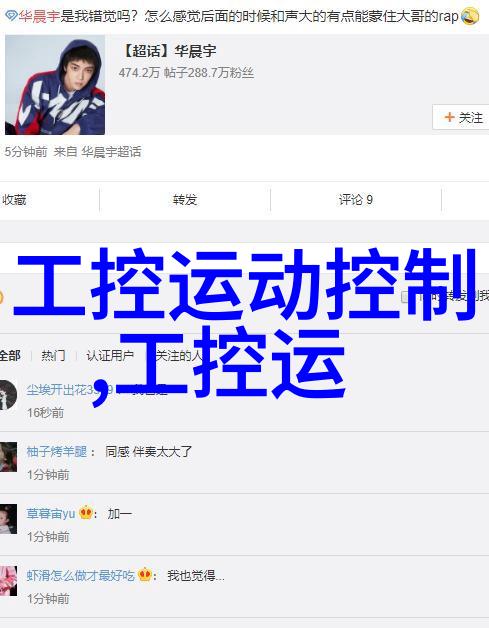
Task: Open 评论 9 comments section
Action: [x=356, y=199]
